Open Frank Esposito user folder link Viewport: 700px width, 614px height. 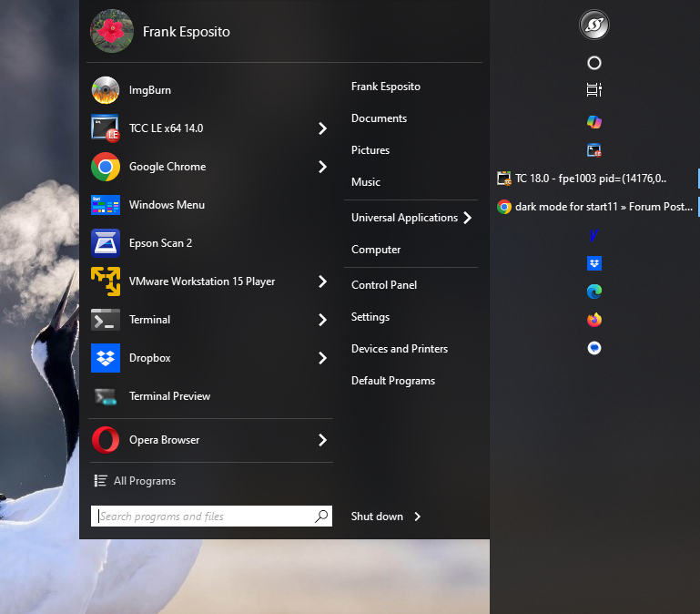386,87
